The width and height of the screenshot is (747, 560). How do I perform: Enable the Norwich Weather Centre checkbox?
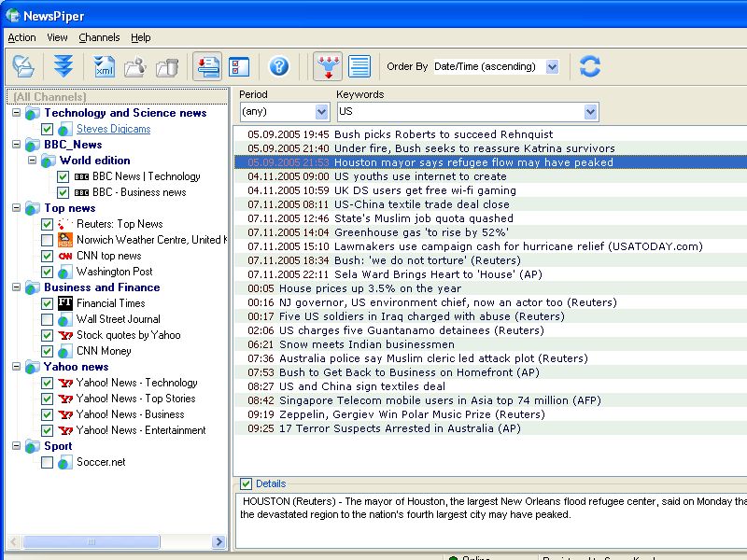47,240
